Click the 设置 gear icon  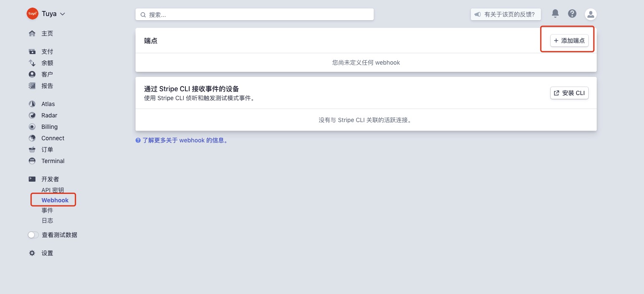(32, 253)
